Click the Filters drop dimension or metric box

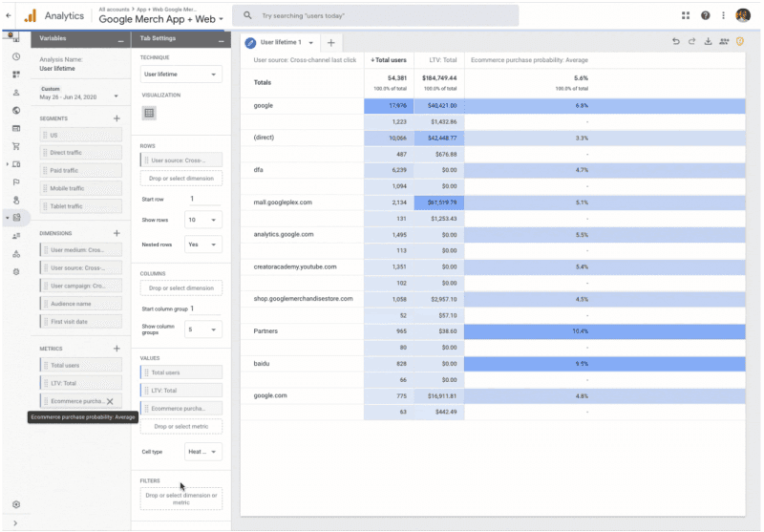pyautogui.click(x=181, y=499)
